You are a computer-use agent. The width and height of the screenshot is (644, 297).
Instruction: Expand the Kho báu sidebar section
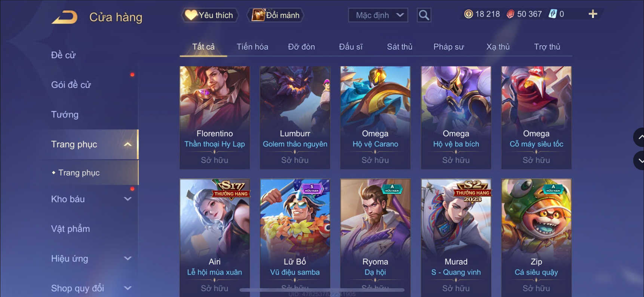[128, 199]
